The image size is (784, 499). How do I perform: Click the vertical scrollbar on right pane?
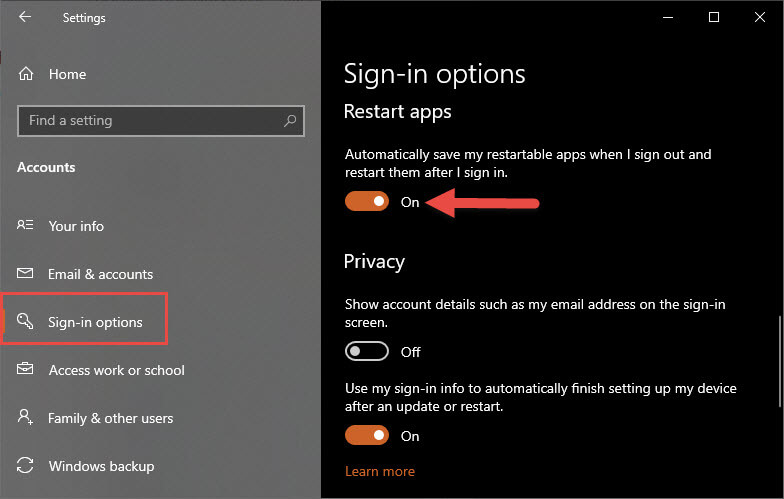780,362
